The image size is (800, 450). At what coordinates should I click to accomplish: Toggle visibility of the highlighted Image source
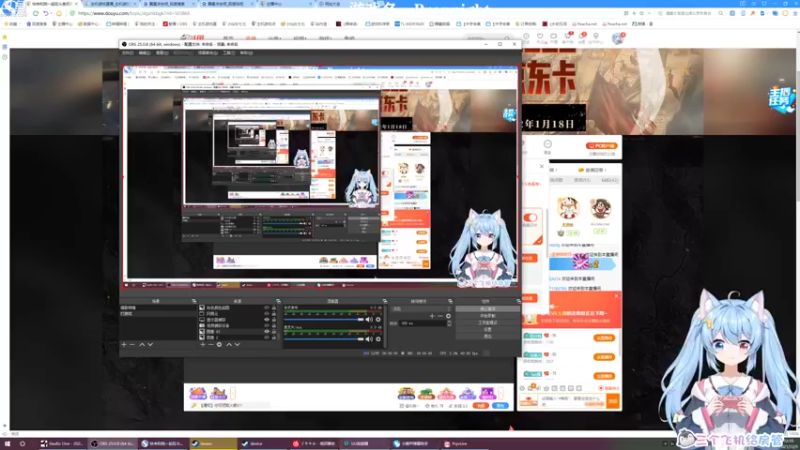[x=266, y=332]
